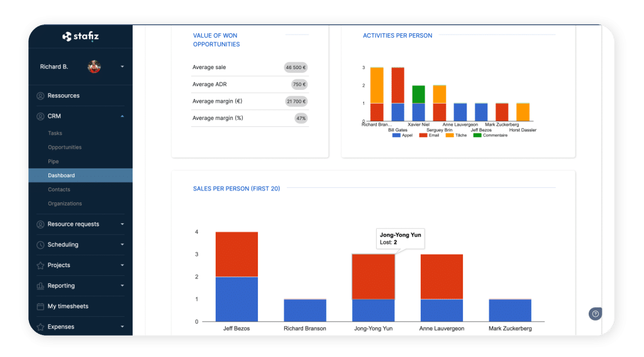Expand the Scheduling chevron
The width and height of the screenshot is (644, 357).
click(123, 244)
